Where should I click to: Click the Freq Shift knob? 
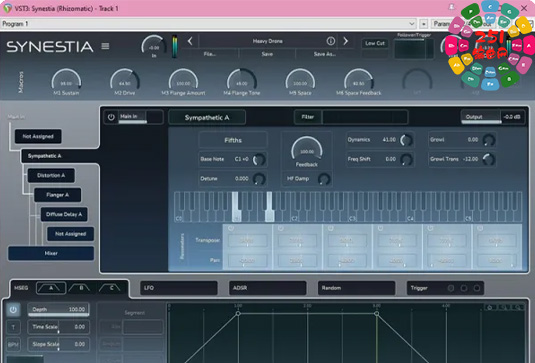[x=406, y=159]
